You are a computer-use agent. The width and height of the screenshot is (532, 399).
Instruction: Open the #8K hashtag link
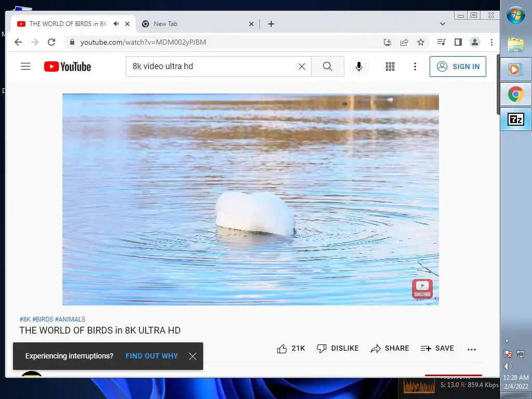(x=25, y=320)
